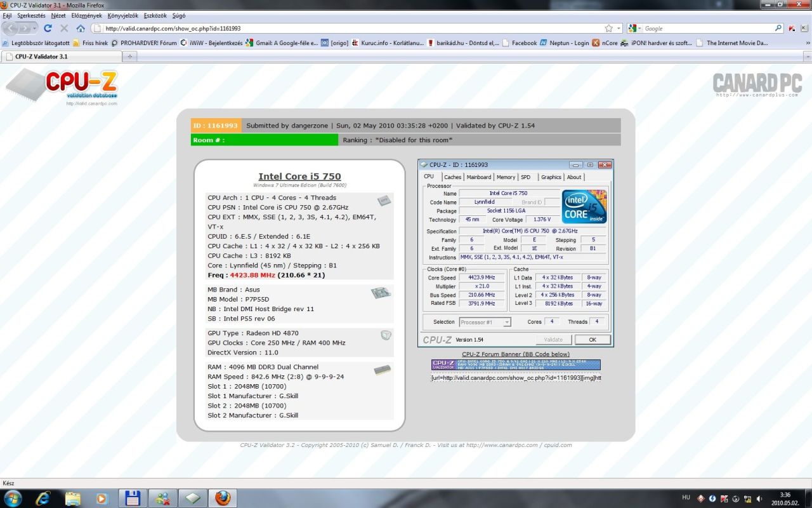Click the Validate button in CPU-Z
Viewport: 812px width, 508px height.
(x=553, y=340)
